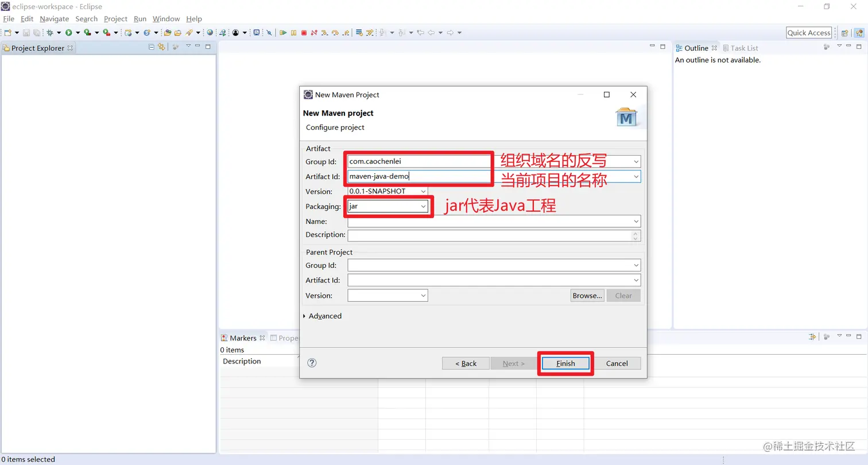Screen dimensions: 868x465
Task: Click the Search flashlight icon in toolbar
Action: click(188, 33)
